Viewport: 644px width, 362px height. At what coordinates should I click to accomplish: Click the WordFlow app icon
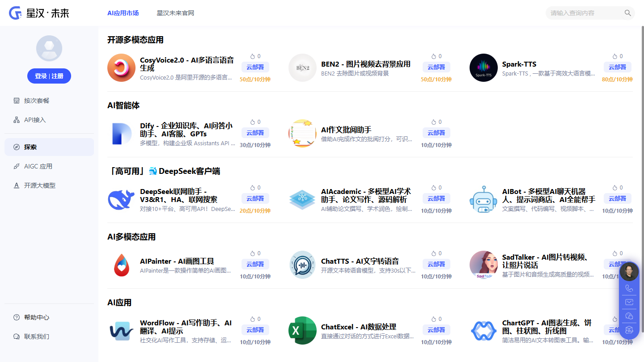[121, 331]
